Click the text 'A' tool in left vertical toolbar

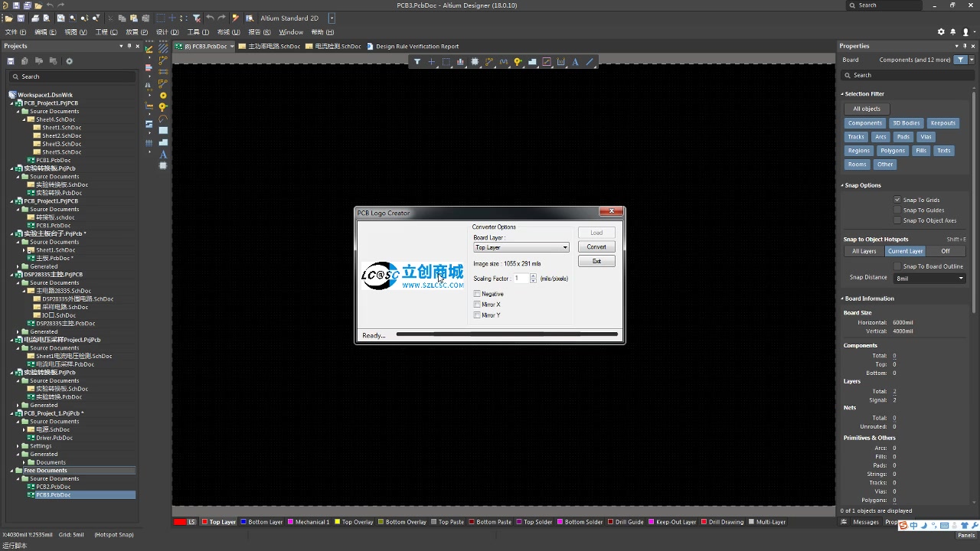tap(163, 155)
